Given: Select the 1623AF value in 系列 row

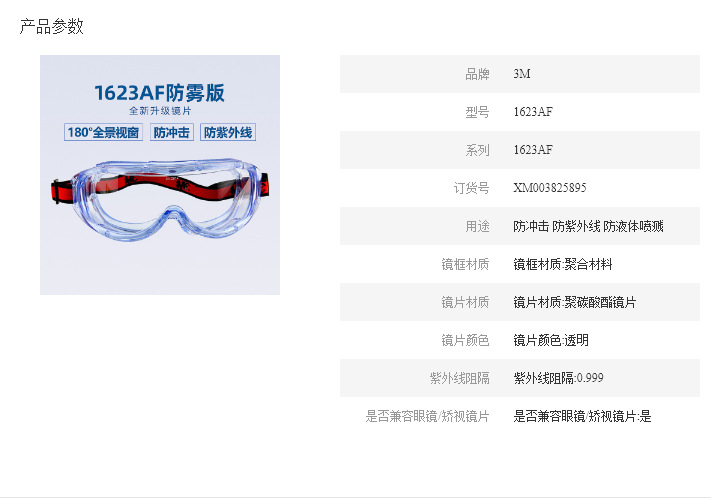Looking at the screenshot, I should point(533,150).
